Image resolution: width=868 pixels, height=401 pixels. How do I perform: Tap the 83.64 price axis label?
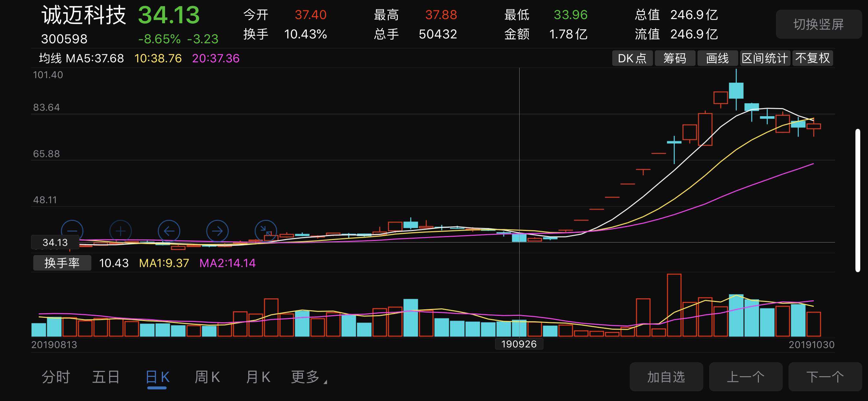tap(46, 108)
